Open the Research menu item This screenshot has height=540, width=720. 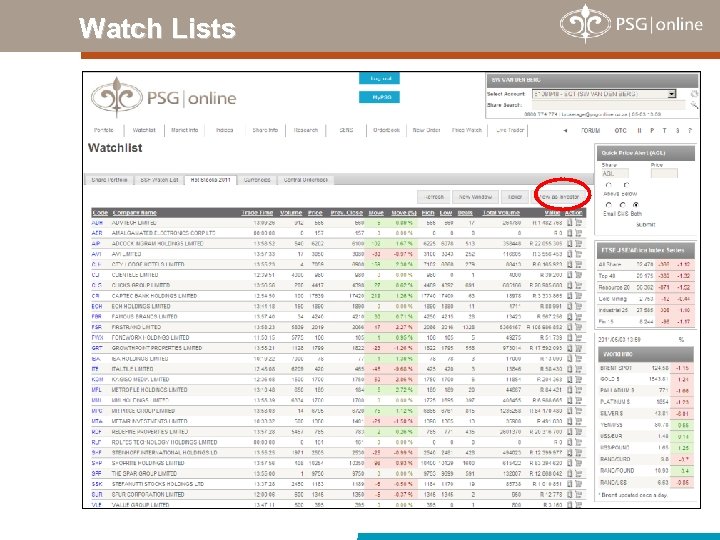306,130
